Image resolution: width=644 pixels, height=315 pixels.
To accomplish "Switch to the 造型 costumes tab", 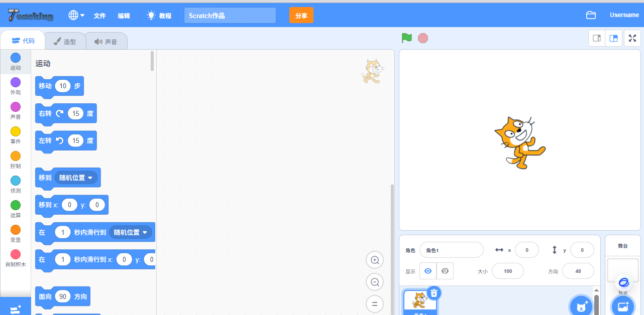I will click(x=65, y=41).
